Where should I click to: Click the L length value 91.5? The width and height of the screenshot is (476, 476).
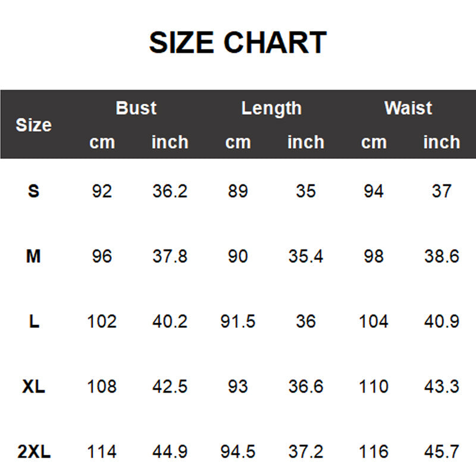238,322
